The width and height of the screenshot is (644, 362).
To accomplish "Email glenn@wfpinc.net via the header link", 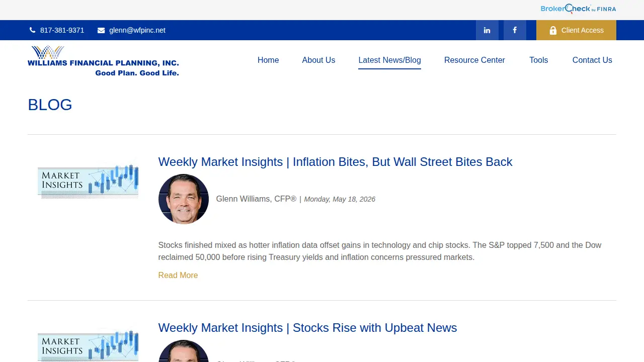I will [137, 30].
